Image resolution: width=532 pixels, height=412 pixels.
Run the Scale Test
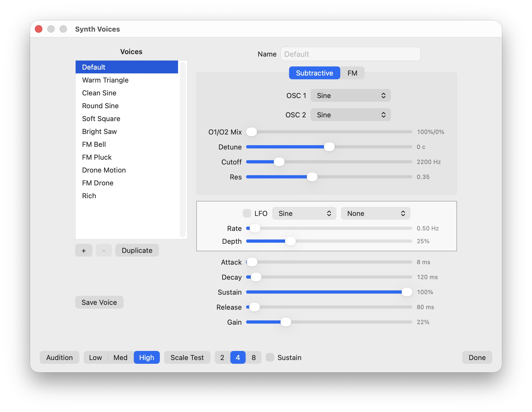pos(187,357)
